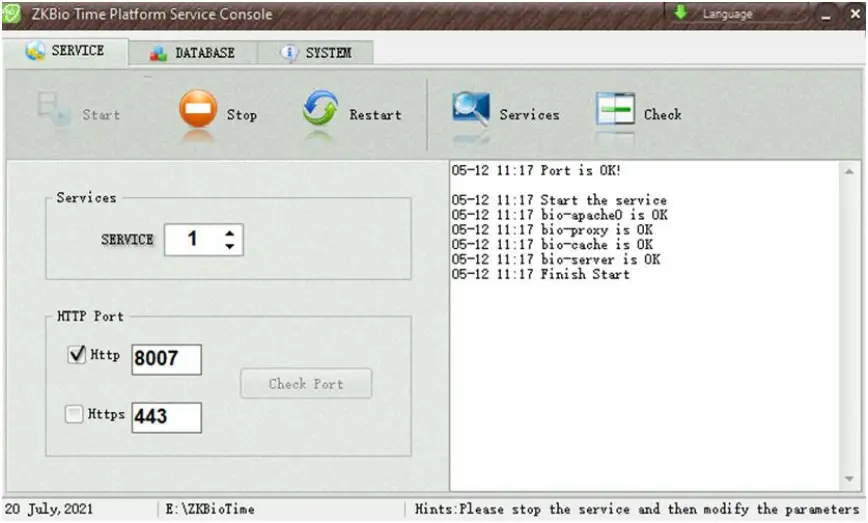Click the green Language download arrow icon
This screenshot has height=523, width=868.
pos(680,12)
